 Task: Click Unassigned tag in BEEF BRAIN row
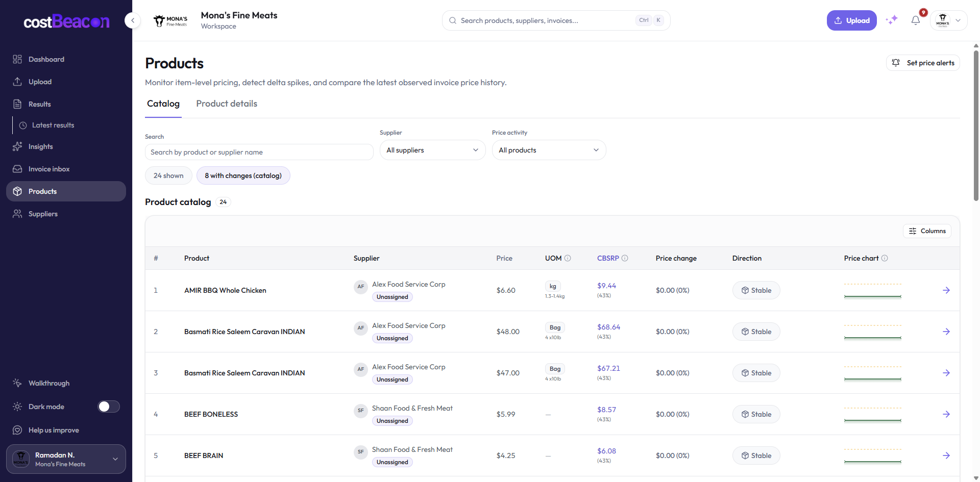point(393,462)
